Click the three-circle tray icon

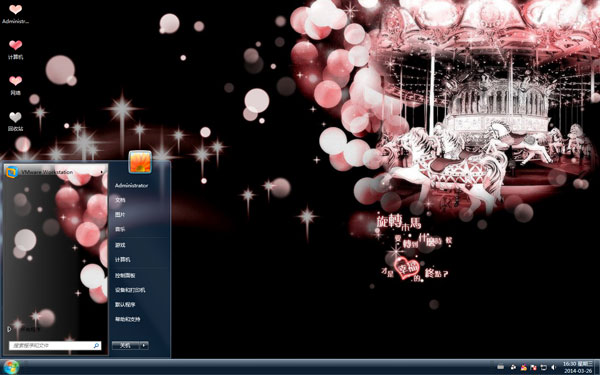point(513,367)
